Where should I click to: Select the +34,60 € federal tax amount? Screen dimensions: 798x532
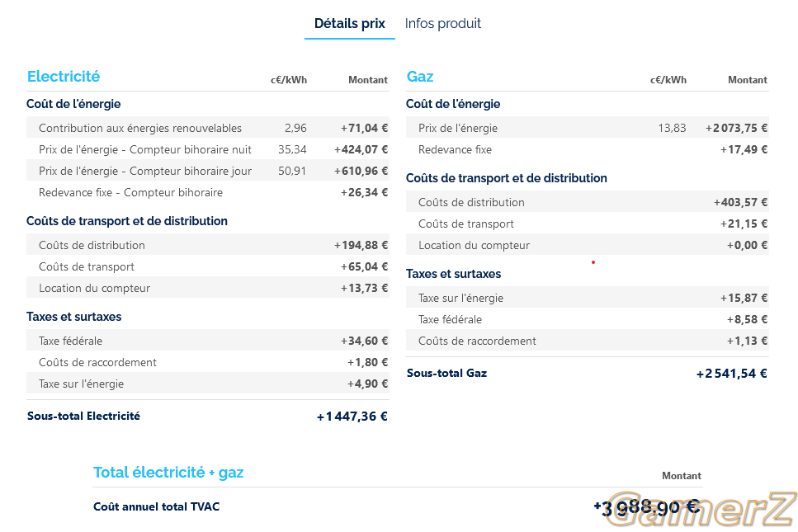[365, 341]
